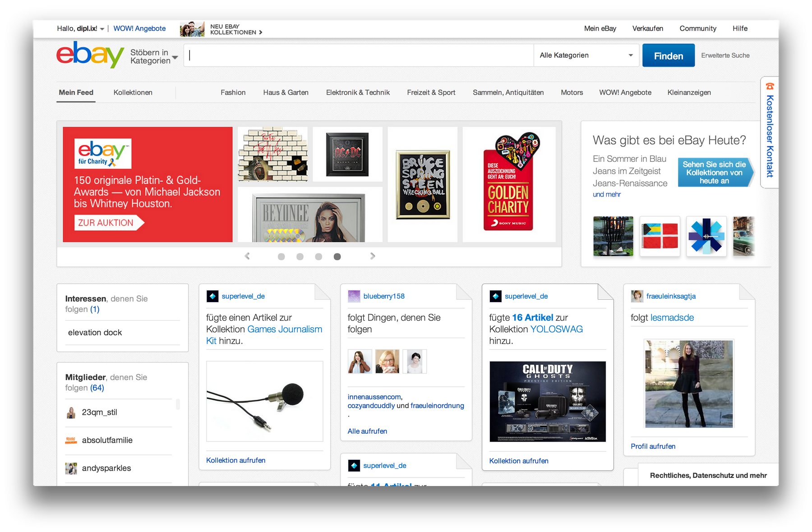812x532 pixels.
Task: Click the 23qm_stil member avatar
Action: (71, 413)
